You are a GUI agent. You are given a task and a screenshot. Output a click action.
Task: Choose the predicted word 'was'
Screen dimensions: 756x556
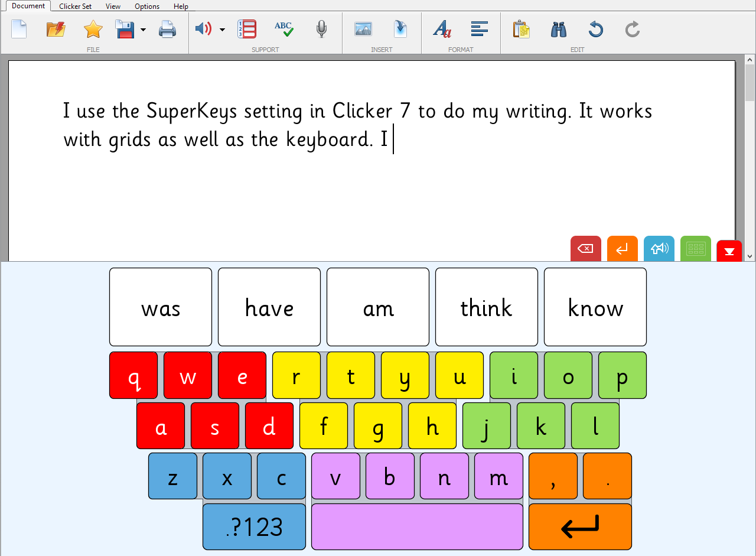click(x=161, y=307)
